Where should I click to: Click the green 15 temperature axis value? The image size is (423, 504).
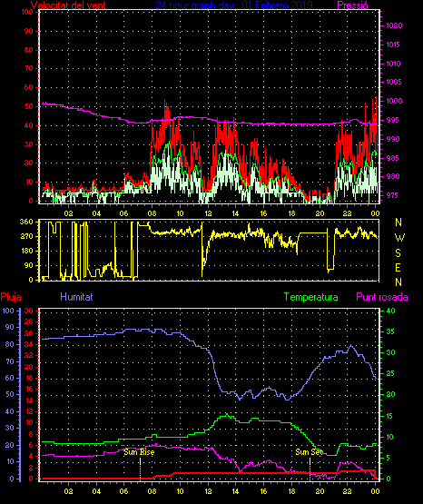coord(390,416)
